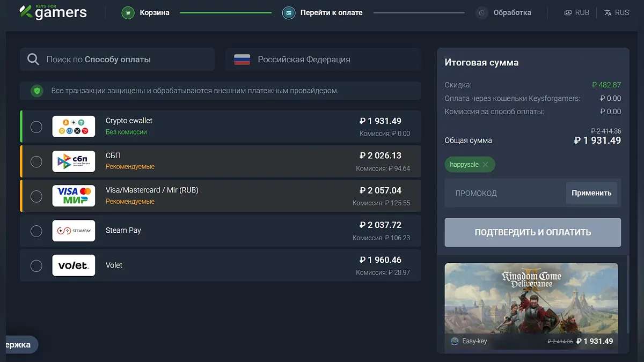Open the RUS language selector

click(x=617, y=13)
